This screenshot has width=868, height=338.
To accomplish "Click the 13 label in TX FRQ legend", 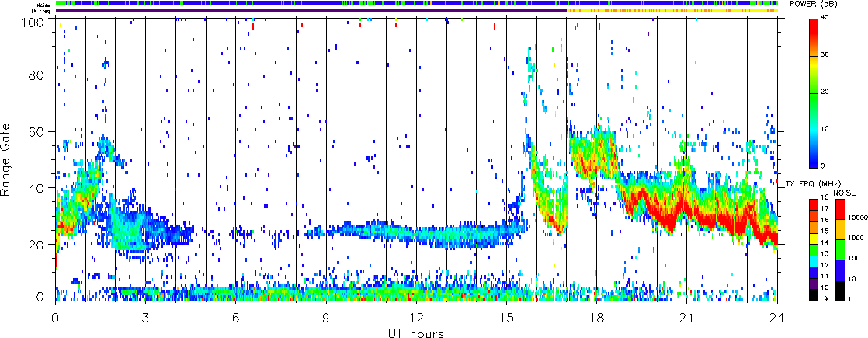I will 825,254.
